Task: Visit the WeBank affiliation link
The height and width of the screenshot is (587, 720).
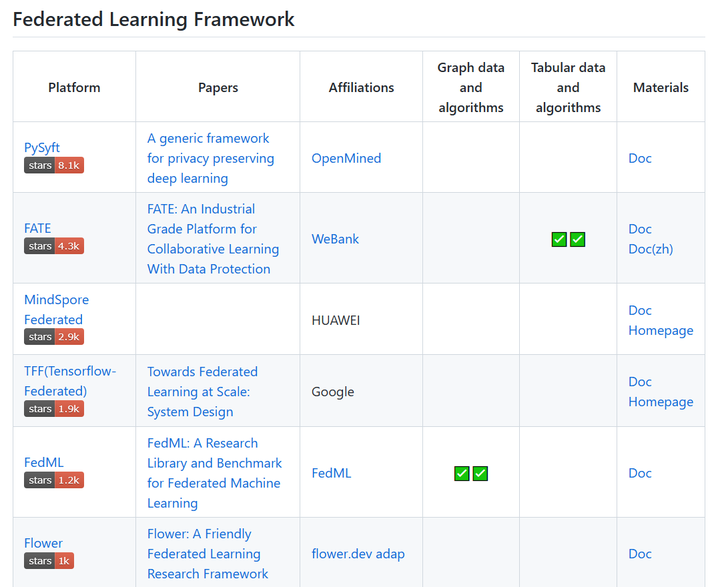Action: (335, 239)
